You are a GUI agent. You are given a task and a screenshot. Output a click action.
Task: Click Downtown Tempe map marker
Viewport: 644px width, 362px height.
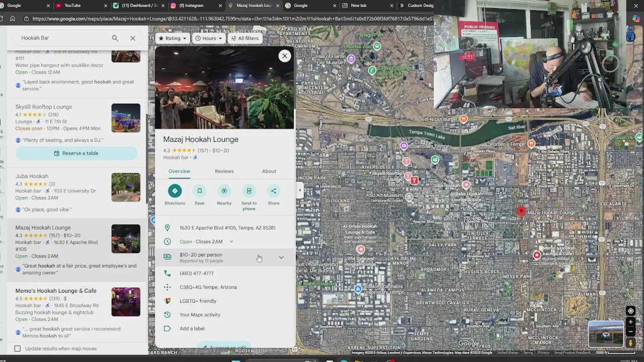pos(404,146)
